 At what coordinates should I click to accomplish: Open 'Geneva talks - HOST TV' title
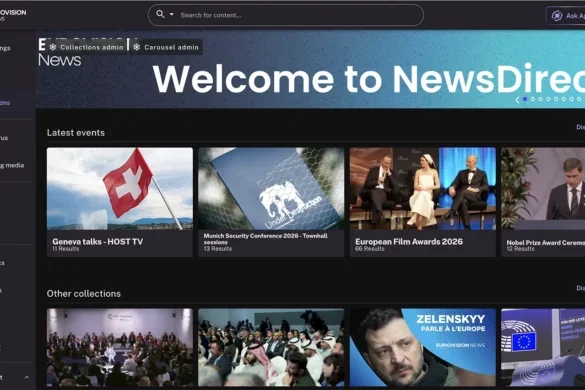point(98,241)
